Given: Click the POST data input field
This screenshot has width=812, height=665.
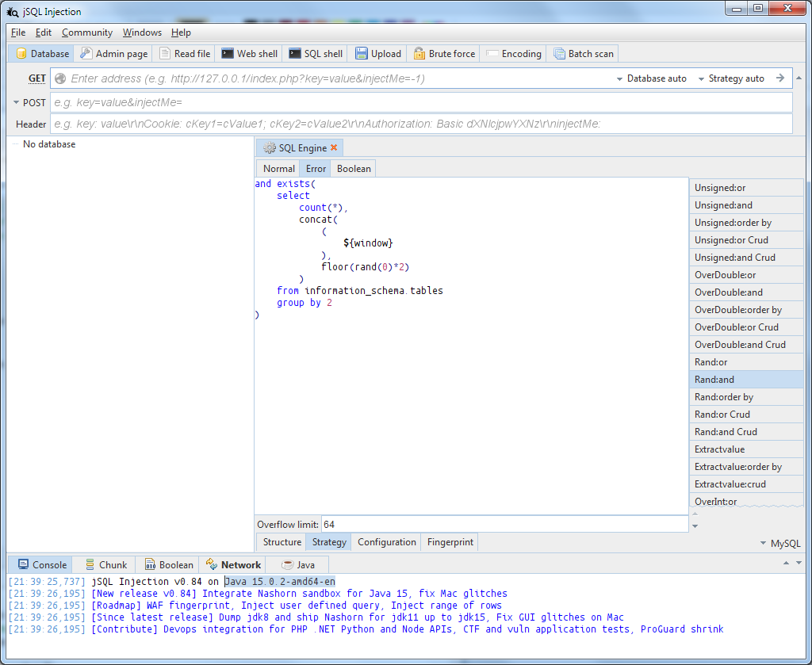Looking at the screenshot, I should click(x=421, y=102).
